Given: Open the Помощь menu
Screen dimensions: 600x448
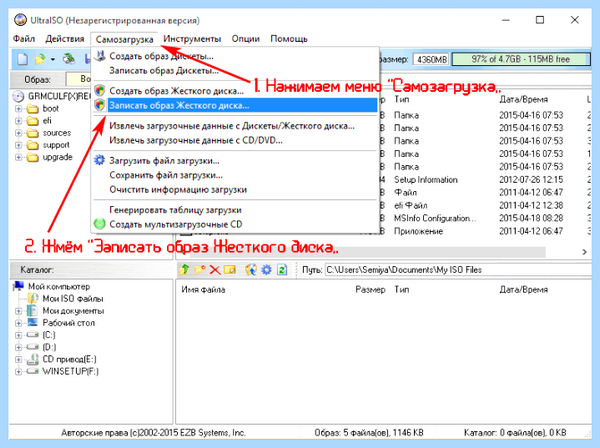Looking at the screenshot, I should [x=289, y=39].
